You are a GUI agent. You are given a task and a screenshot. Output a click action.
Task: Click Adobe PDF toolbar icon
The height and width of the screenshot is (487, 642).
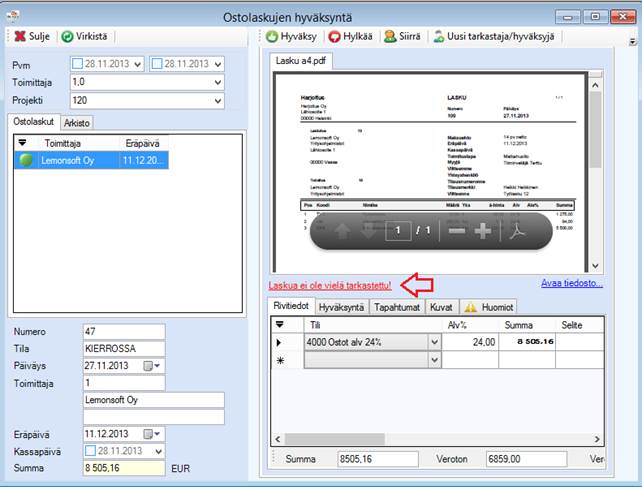(x=519, y=230)
